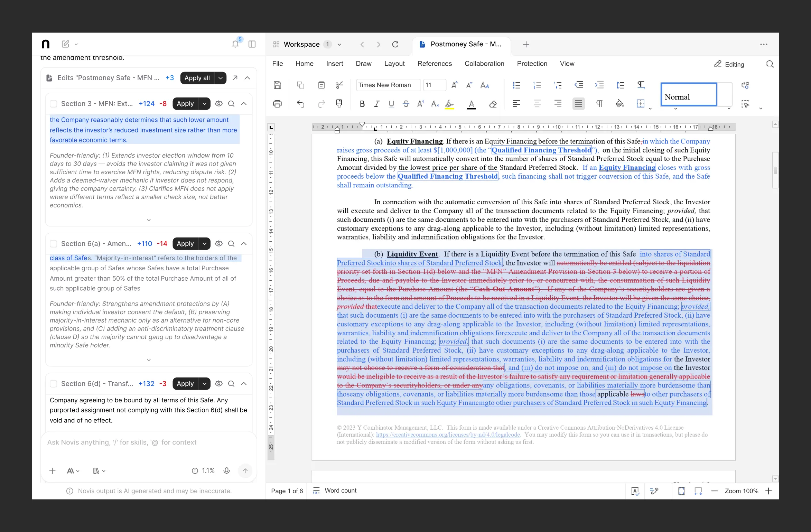The height and width of the screenshot is (532, 811).
Task: Tick the Section 6(d) - Transfer checkbox
Action: point(54,384)
